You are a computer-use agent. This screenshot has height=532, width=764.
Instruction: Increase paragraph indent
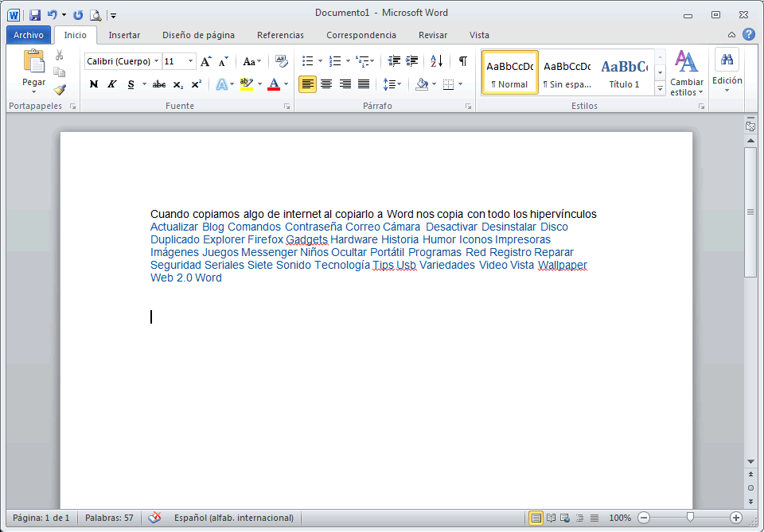(411, 61)
